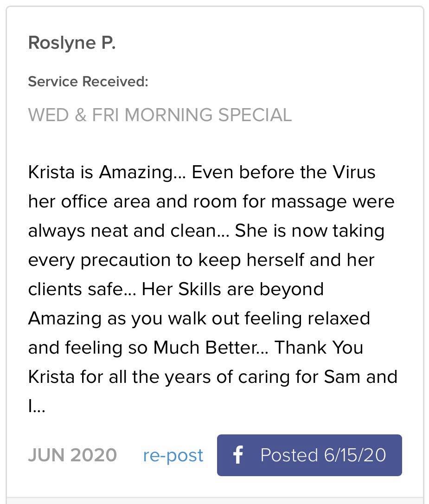Click the line starting "always neat and clean"
The width and height of the screenshot is (429, 504).
tap(125, 231)
